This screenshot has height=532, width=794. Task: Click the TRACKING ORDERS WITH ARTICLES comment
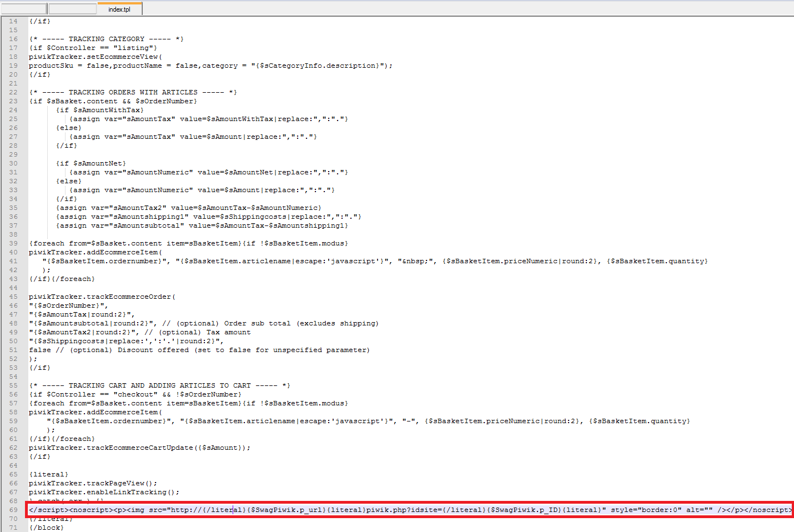click(133, 92)
